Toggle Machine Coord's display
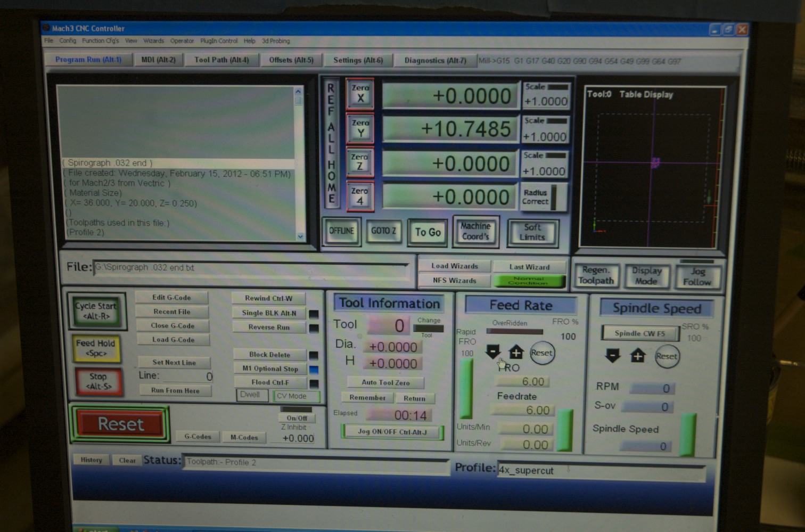This screenshot has height=532, width=805. [x=475, y=231]
